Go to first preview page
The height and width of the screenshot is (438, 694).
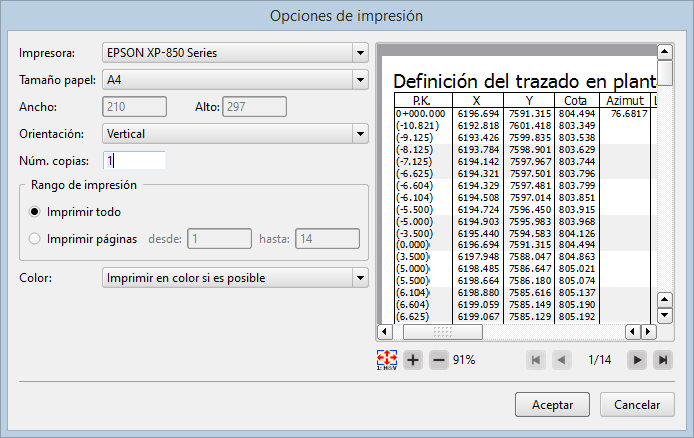tap(536, 360)
